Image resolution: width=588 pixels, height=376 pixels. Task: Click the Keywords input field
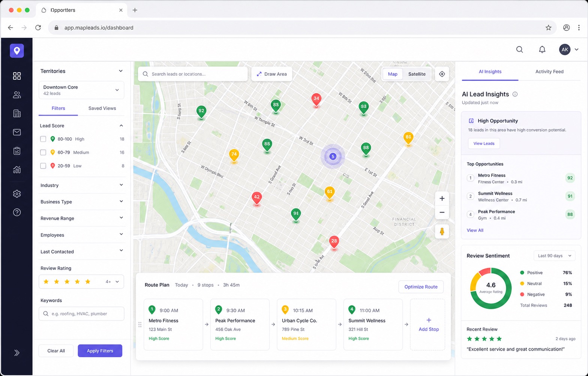pyautogui.click(x=81, y=314)
